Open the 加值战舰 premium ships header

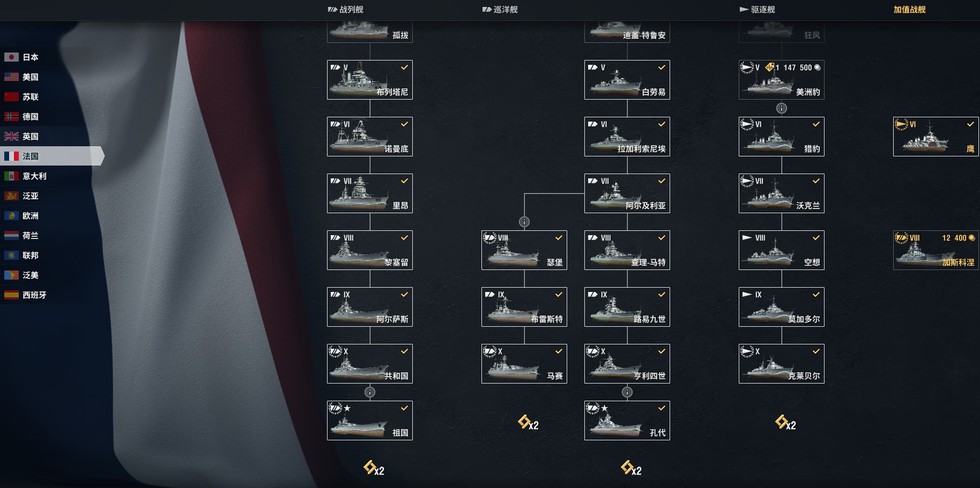click(910, 10)
